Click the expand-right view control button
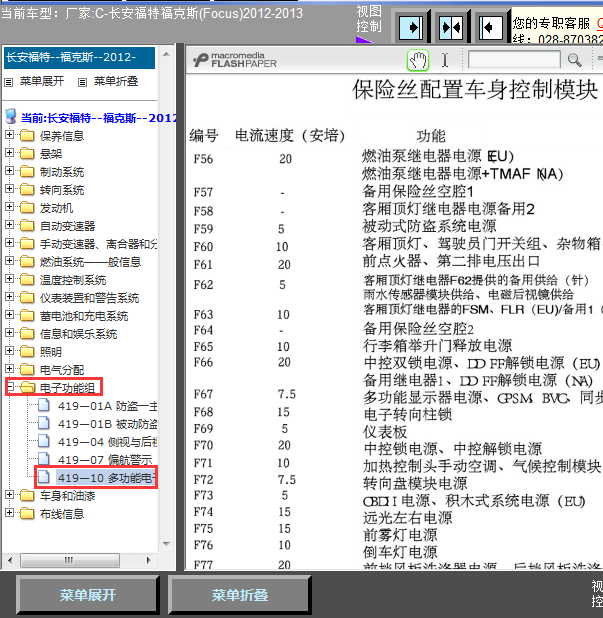 tap(411, 28)
